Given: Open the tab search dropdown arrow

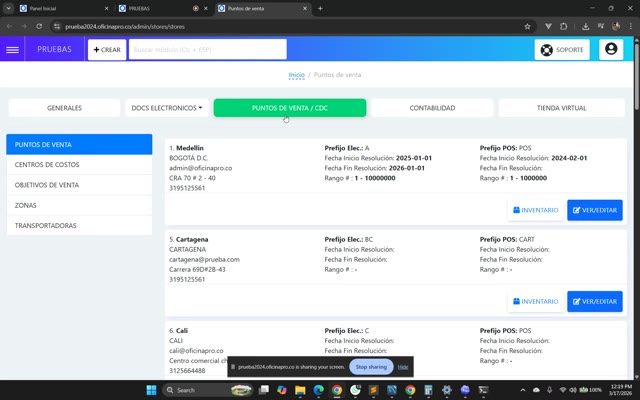Looking at the screenshot, I should [x=8, y=8].
